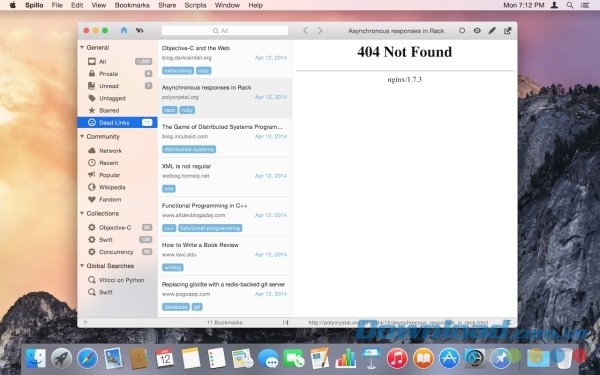Click the pencil edit bookmark icon
Image resolution: width=600 pixels, height=375 pixels.
(492, 31)
